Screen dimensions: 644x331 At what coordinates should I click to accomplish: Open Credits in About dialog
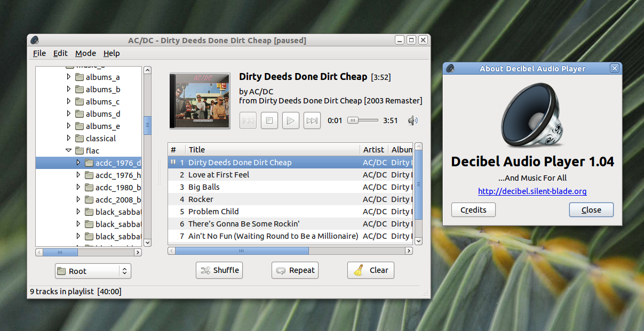point(473,210)
